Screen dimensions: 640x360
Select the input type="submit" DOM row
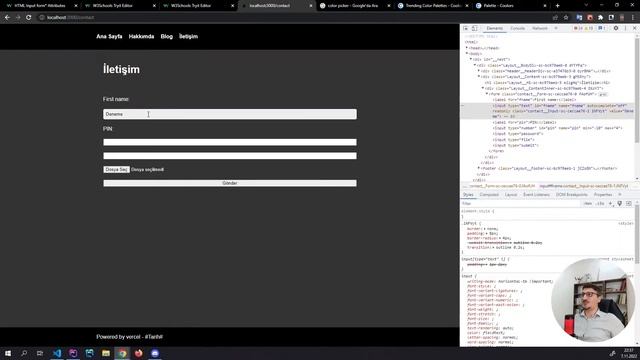click(516, 145)
